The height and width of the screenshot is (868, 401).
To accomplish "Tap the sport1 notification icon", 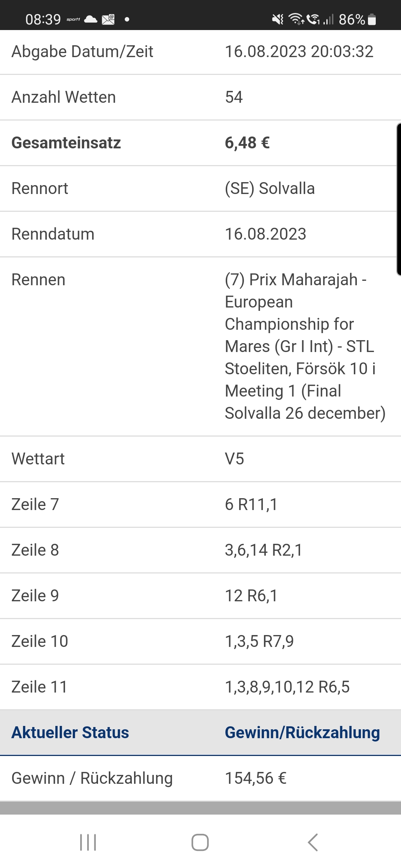I will (x=73, y=19).
